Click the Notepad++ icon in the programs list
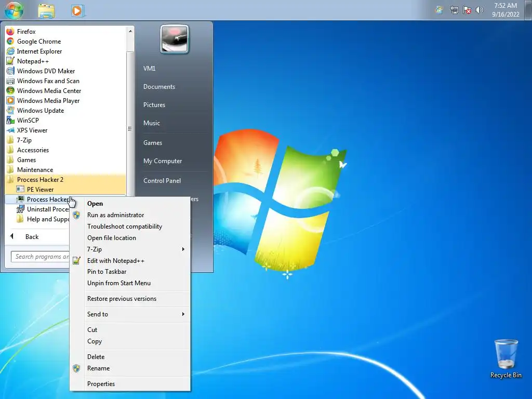 click(10, 61)
